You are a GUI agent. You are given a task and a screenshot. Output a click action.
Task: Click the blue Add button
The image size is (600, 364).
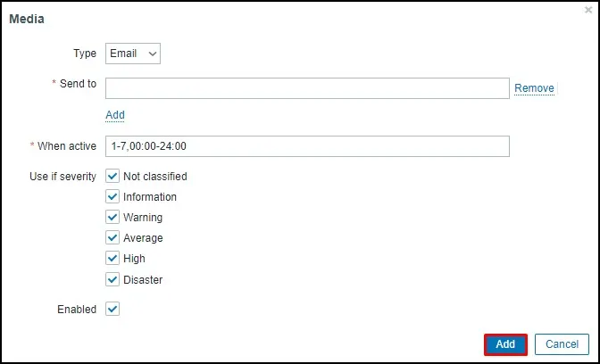click(x=505, y=344)
